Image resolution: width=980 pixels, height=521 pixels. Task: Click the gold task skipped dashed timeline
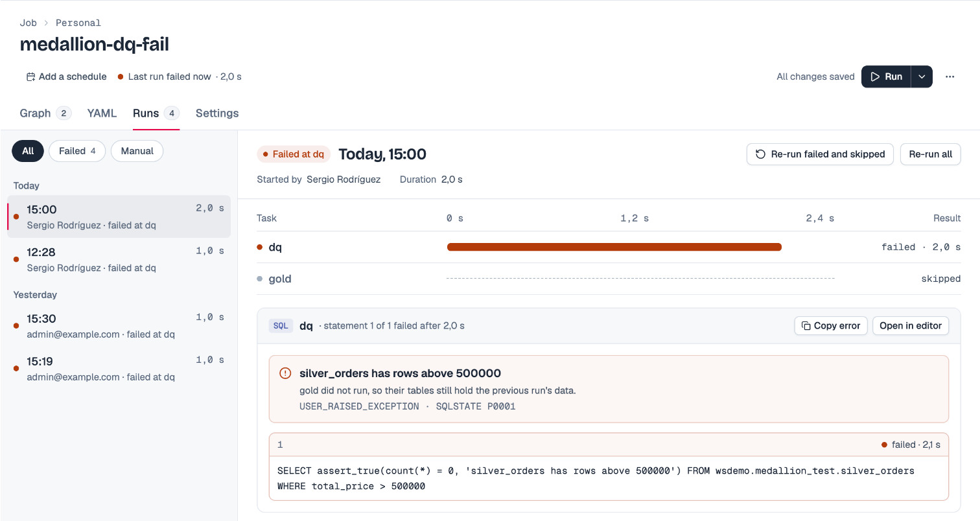[x=640, y=279]
